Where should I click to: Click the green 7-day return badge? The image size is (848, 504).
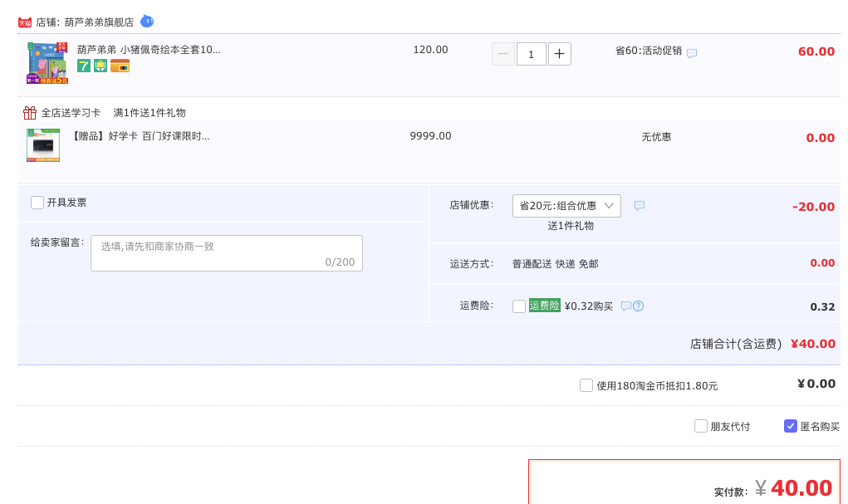[84, 66]
